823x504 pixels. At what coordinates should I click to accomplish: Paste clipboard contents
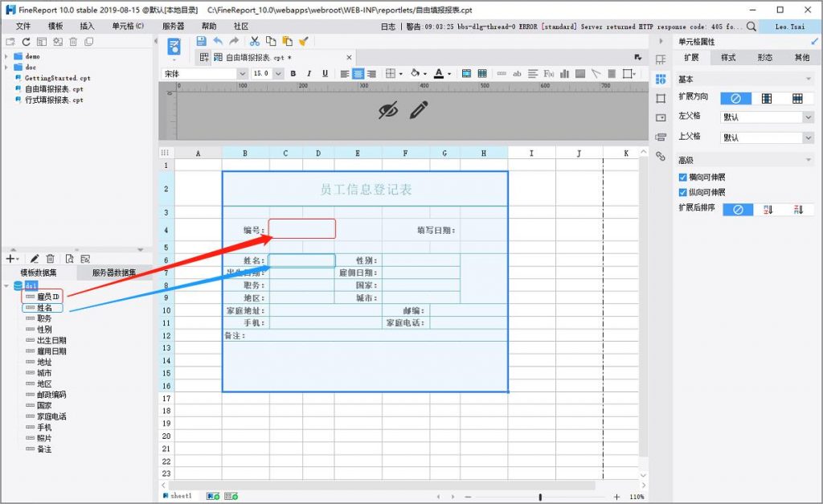(x=287, y=41)
